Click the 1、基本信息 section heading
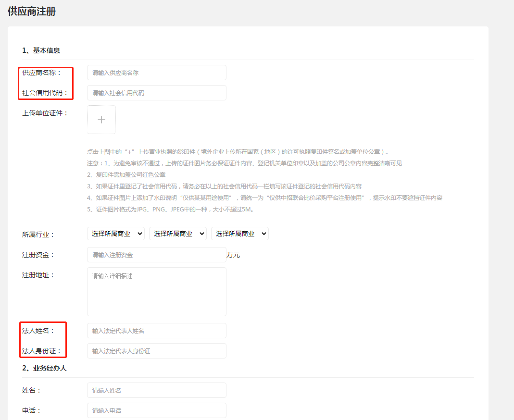Viewport: 514px width, 420px height. tap(41, 50)
